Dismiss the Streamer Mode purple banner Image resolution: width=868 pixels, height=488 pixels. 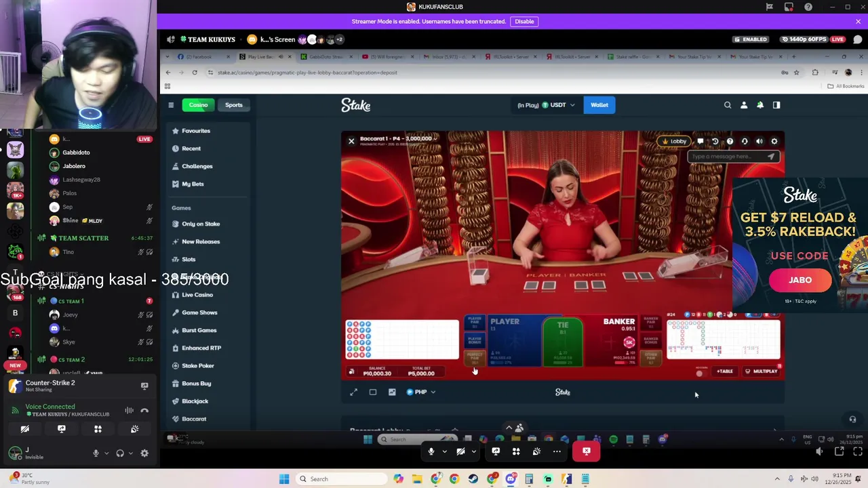pyautogui.click(x=858, y=21)
